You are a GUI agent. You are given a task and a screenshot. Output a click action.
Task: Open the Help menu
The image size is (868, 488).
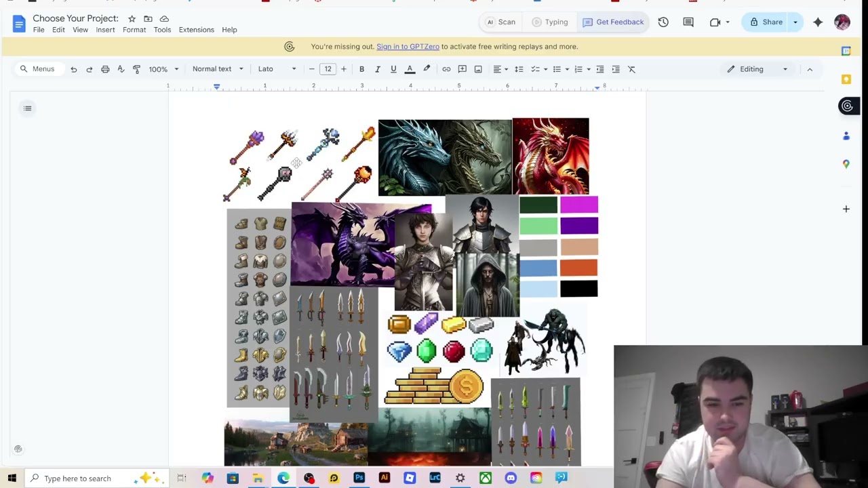[229, 30]
